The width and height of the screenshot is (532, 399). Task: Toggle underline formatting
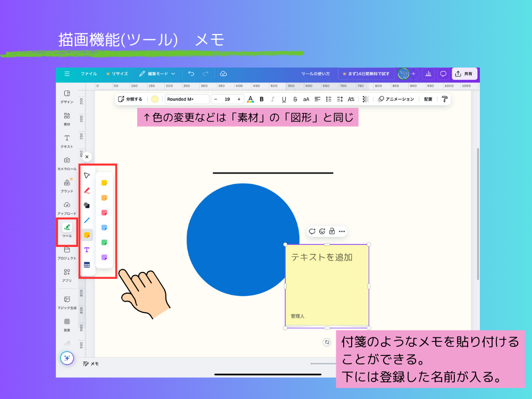coord(284,99)
